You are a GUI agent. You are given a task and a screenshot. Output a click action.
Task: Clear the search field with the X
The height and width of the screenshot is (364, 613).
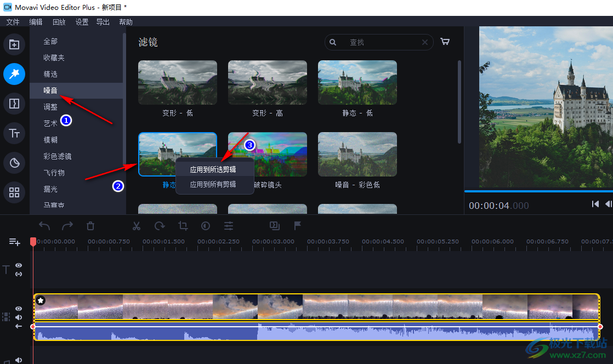coord(424,42)
